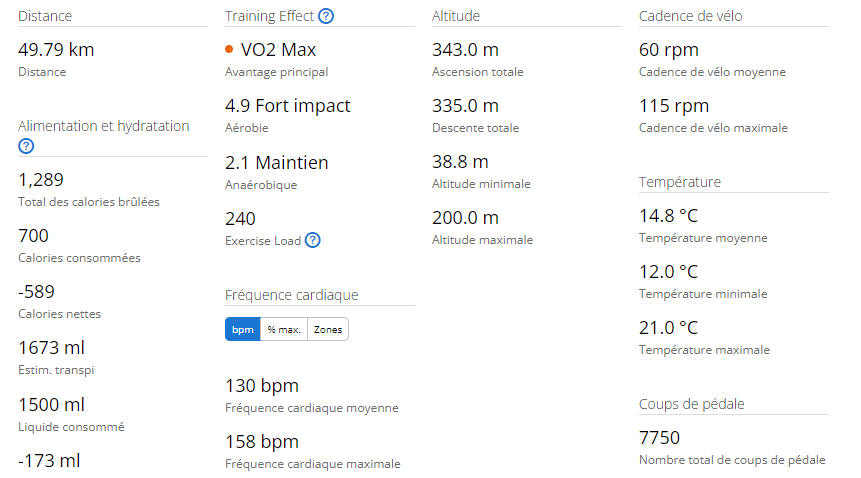Open Training Effect help icon
This screenshot has width=861, height=478.
point(326,16)
